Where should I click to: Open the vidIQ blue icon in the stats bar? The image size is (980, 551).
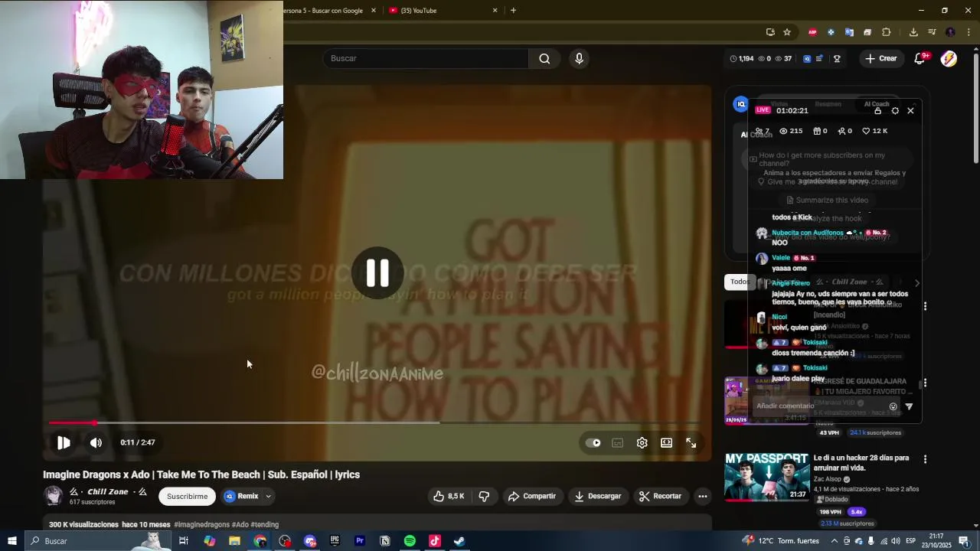click(x=806, y=58)
